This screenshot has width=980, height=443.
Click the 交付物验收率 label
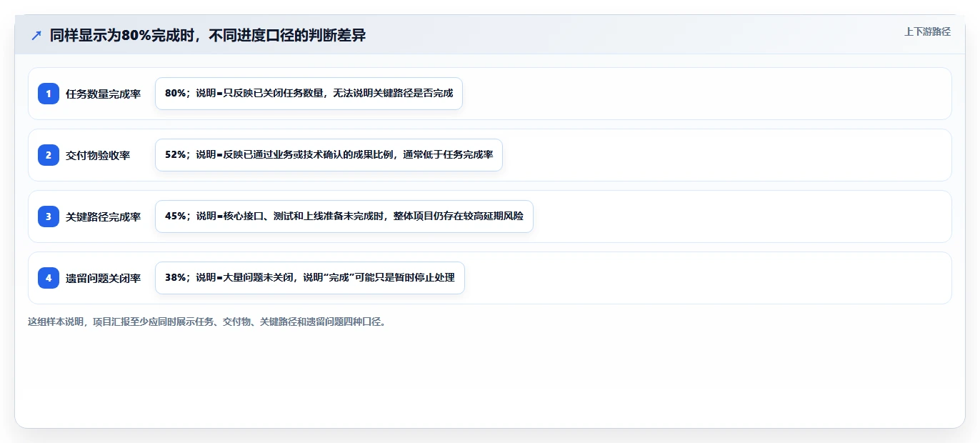point(98,155)
